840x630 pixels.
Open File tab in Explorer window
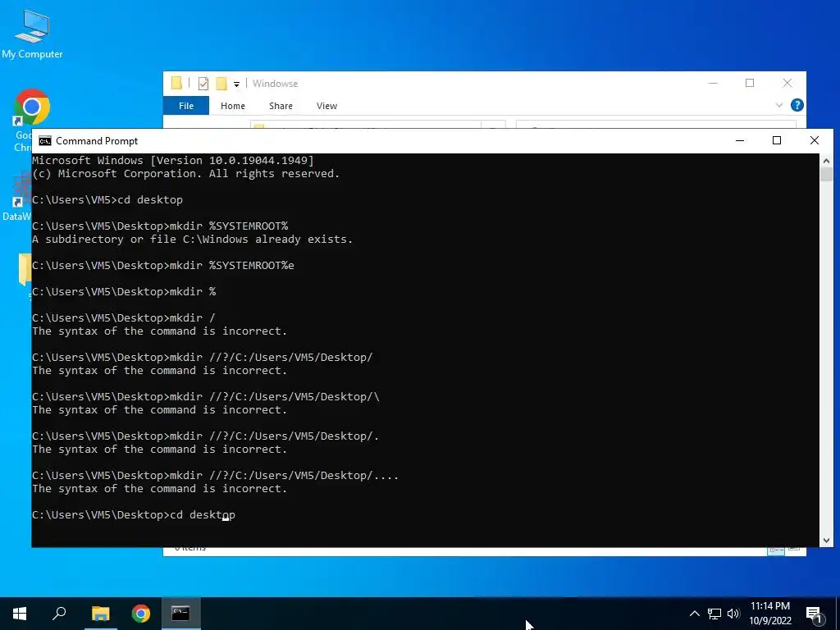[x=186, y=106]
